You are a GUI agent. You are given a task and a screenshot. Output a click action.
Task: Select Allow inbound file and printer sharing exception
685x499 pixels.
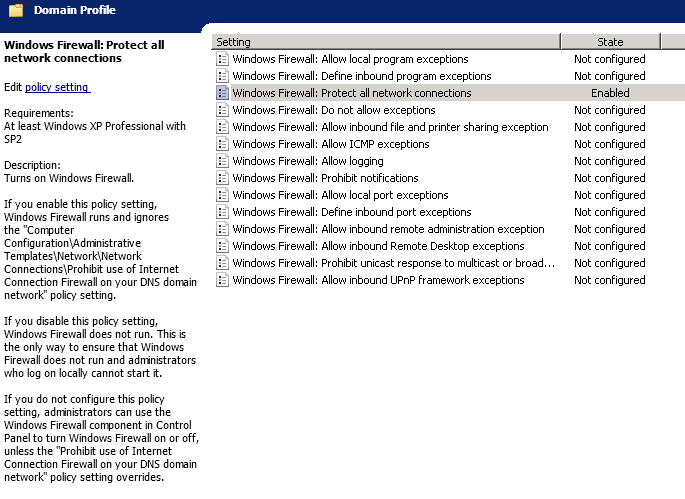tap(390, 127)
